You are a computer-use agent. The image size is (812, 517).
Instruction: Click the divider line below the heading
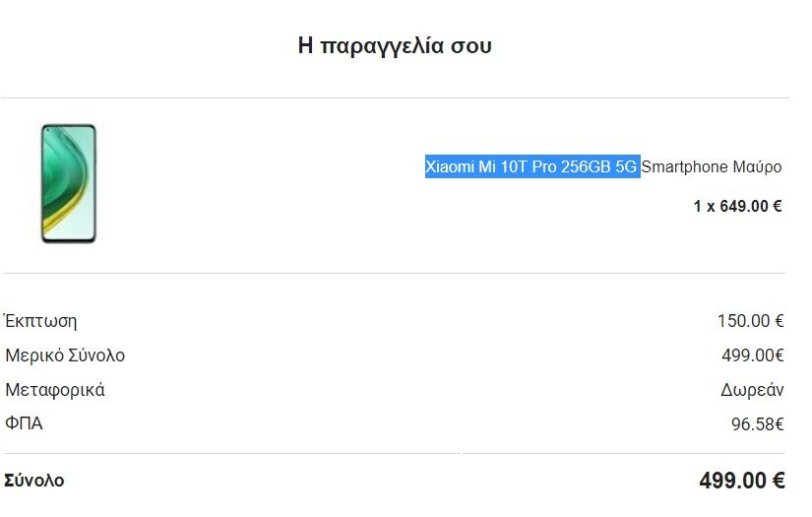[x=395, y=98]
